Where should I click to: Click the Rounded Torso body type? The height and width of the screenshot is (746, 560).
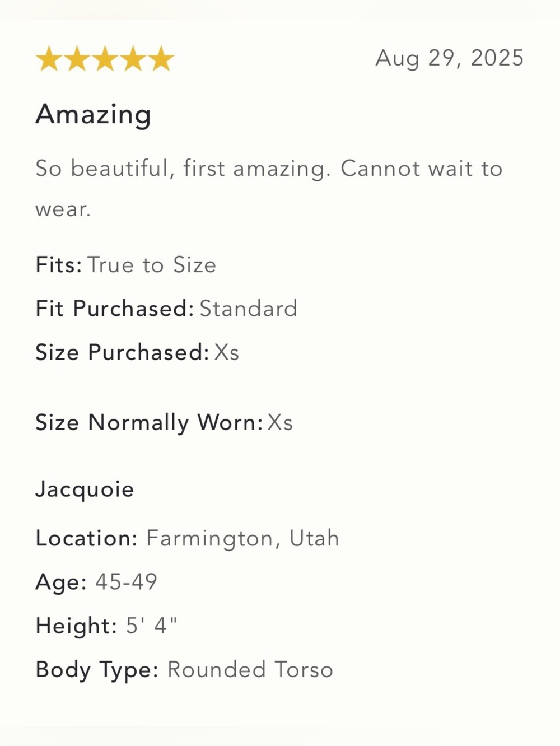pyautogui.click(x=250, y=670)
